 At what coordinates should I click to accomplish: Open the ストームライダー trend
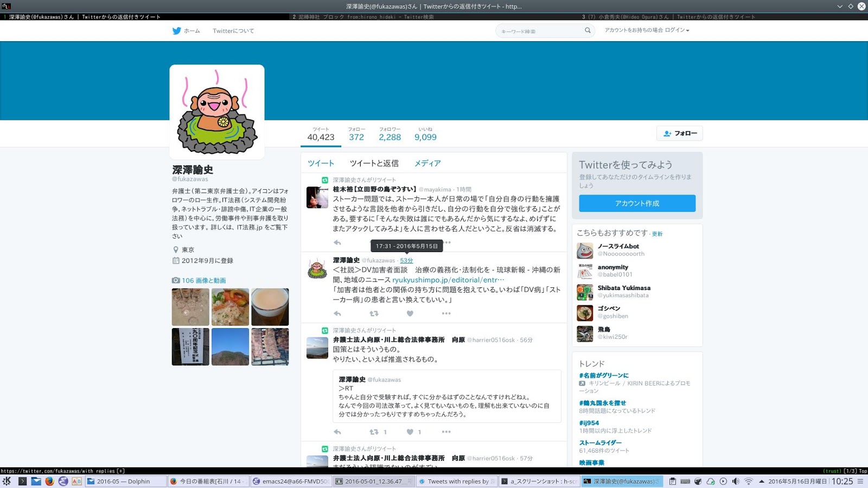[600, 442]
